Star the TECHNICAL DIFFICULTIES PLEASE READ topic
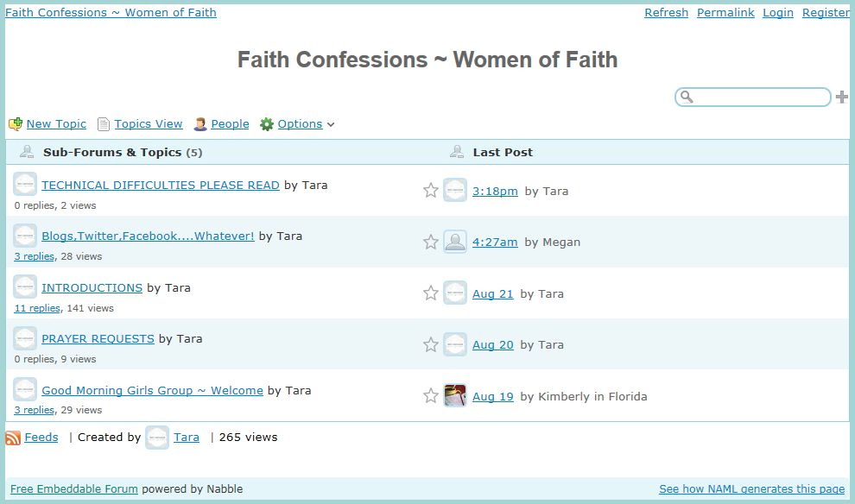855x504 pixels. coord(431,191)
